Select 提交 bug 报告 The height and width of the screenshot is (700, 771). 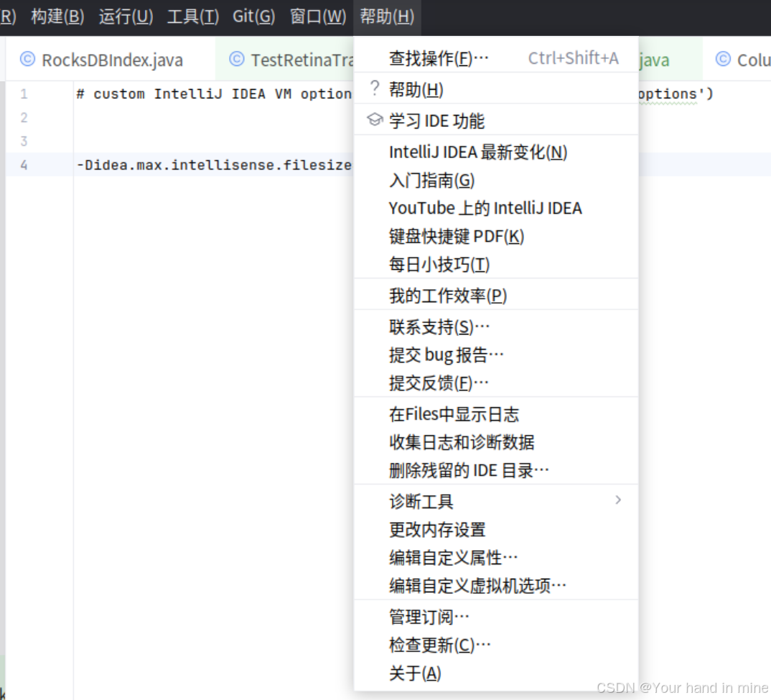click(445, 355)
